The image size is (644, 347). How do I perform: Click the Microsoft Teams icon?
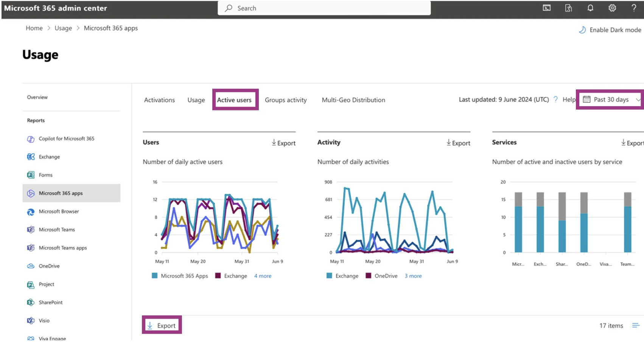[31, 230]
